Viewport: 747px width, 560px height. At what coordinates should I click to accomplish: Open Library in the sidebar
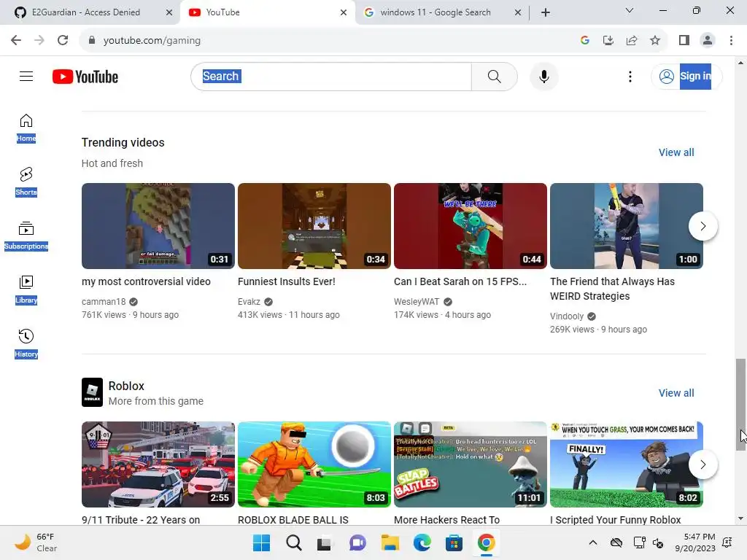tap(26, 289)
